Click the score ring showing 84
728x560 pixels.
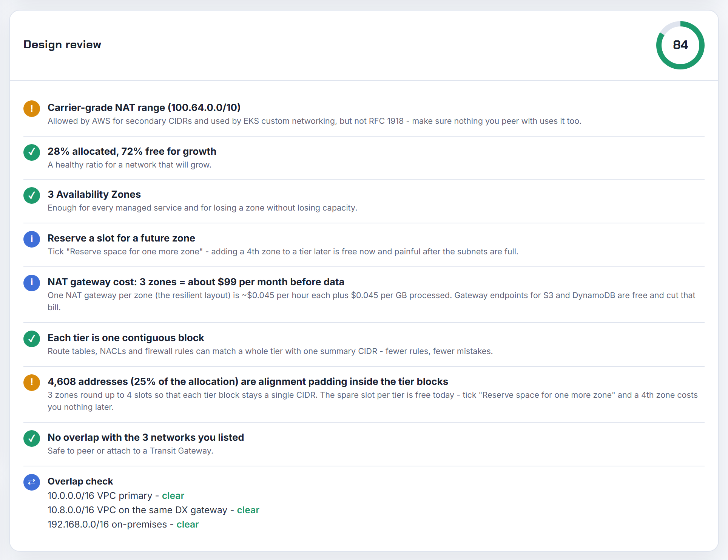click(x=680, y=45)
